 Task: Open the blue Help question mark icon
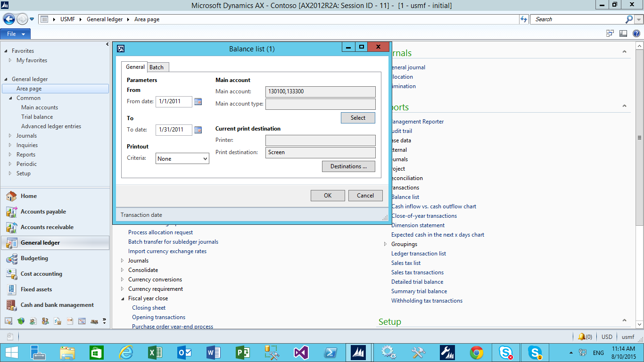pyautogui.click(x=636, y=33)
